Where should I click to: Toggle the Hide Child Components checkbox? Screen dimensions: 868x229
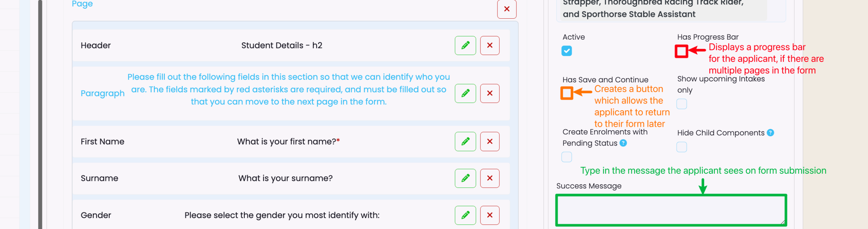pos(682,147)
